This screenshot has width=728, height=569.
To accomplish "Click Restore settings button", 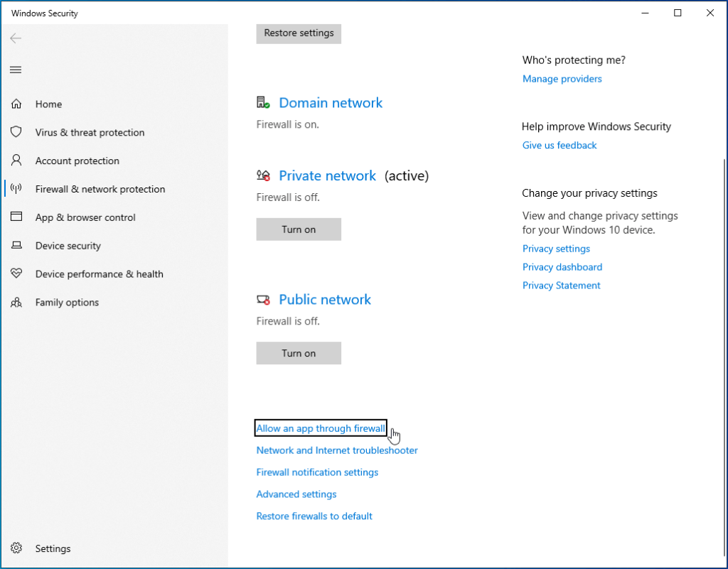I will coord(298,33).
